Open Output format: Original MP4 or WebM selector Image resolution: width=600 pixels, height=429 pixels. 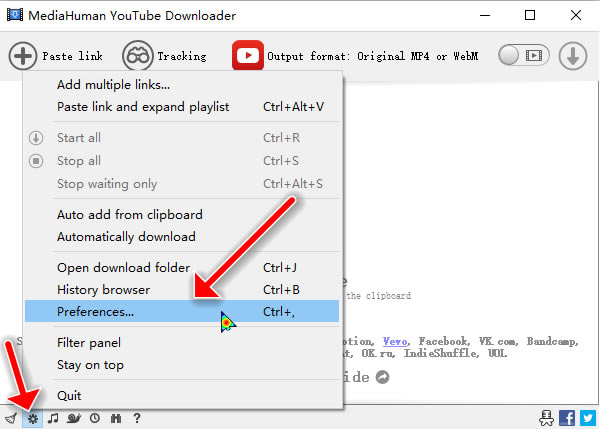point(372,56)
